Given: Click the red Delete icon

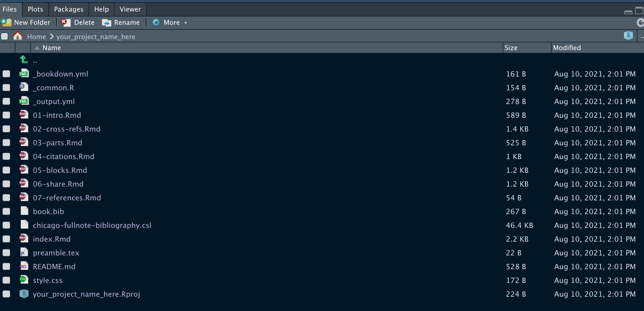Looking at the screenshot, I should coord(65,22).
